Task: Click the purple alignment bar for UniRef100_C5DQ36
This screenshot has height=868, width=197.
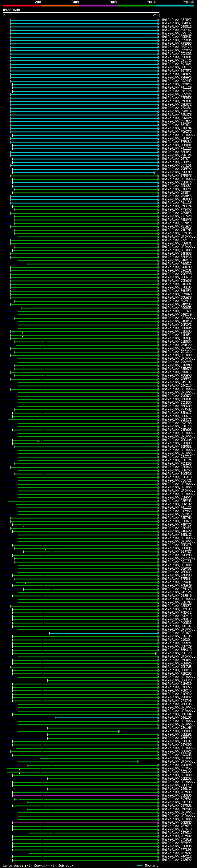Action: coord(86,796)
